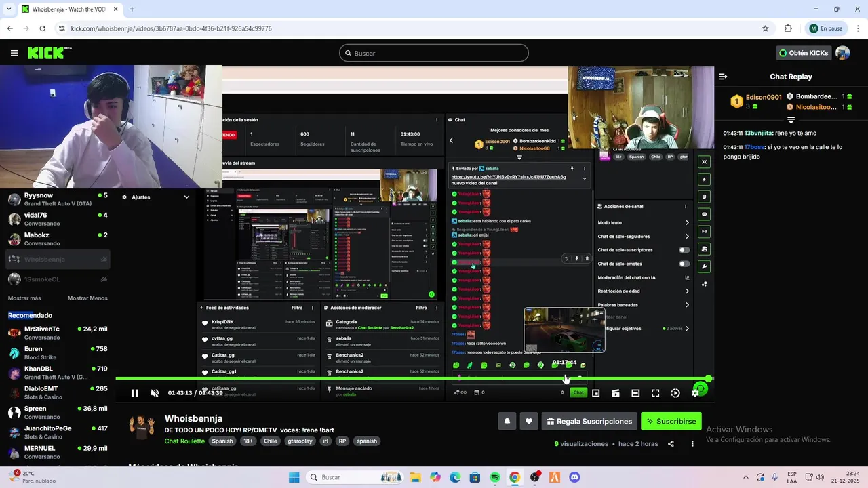The height and width of the screenshot is (488, 868).
Task: Click the Chile tag chip
Action: (x=271, y=441)
